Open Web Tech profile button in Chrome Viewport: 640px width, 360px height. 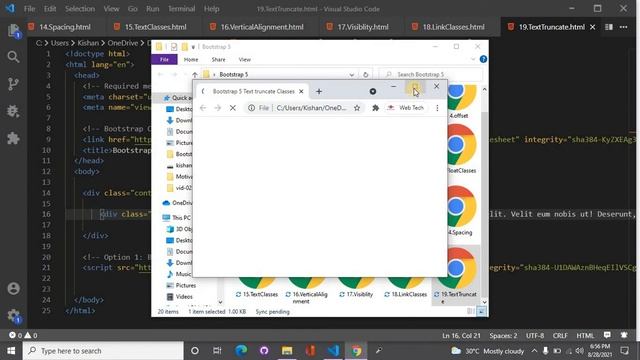pos(406,108)
